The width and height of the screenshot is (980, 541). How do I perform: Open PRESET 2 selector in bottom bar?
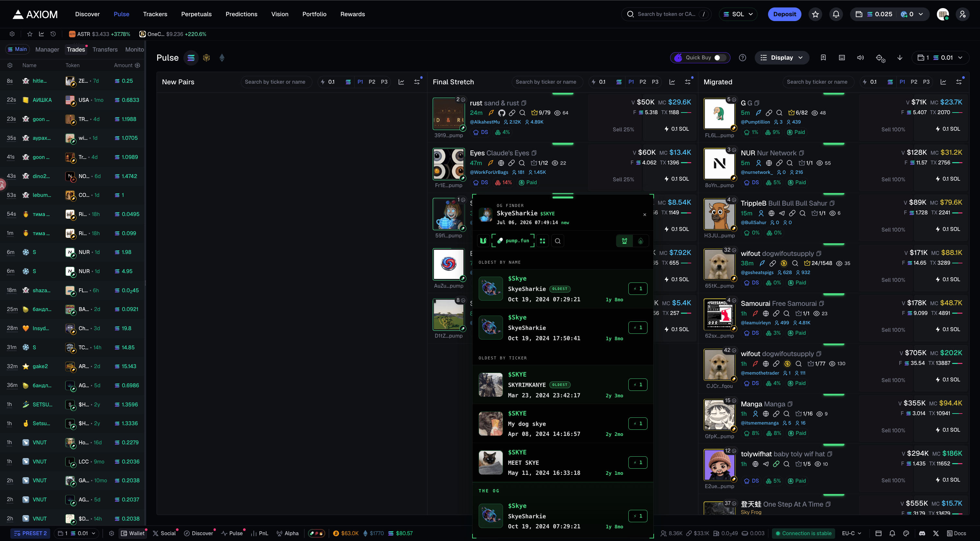pos(30,534)
